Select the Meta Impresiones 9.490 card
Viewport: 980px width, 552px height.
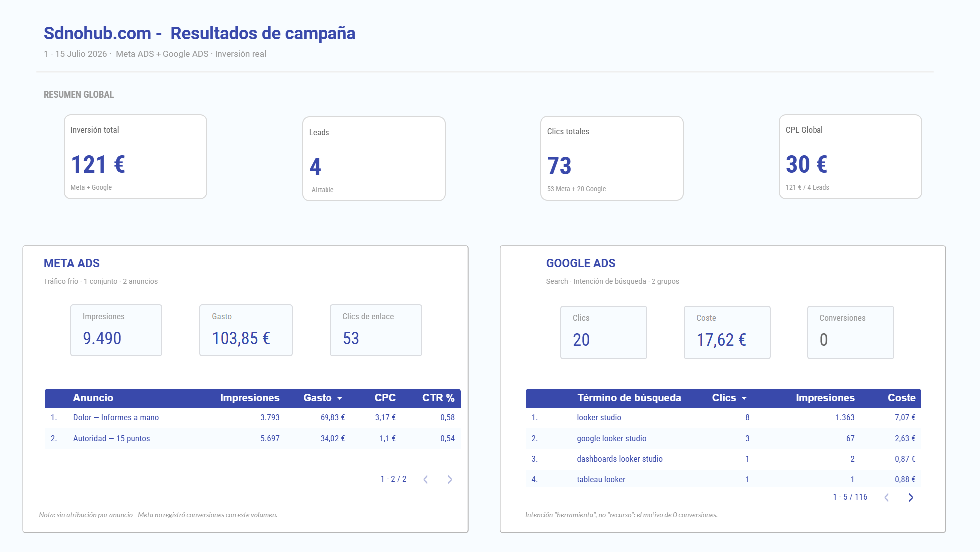point(116,330)
